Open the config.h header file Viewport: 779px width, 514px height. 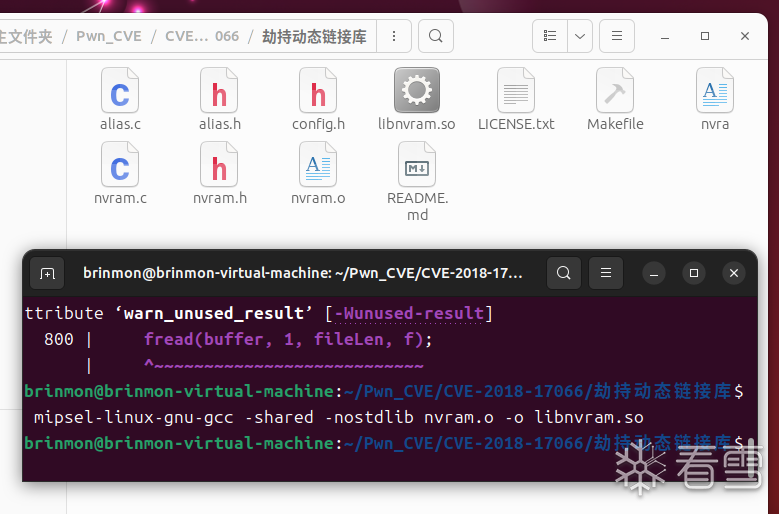pos(318,100)
